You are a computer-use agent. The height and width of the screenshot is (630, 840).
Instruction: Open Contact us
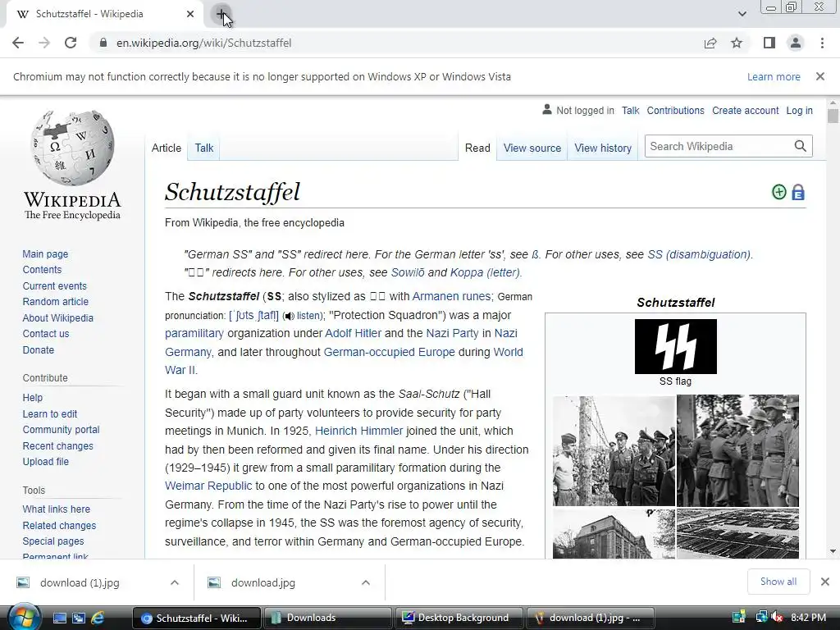pos(46,334)
